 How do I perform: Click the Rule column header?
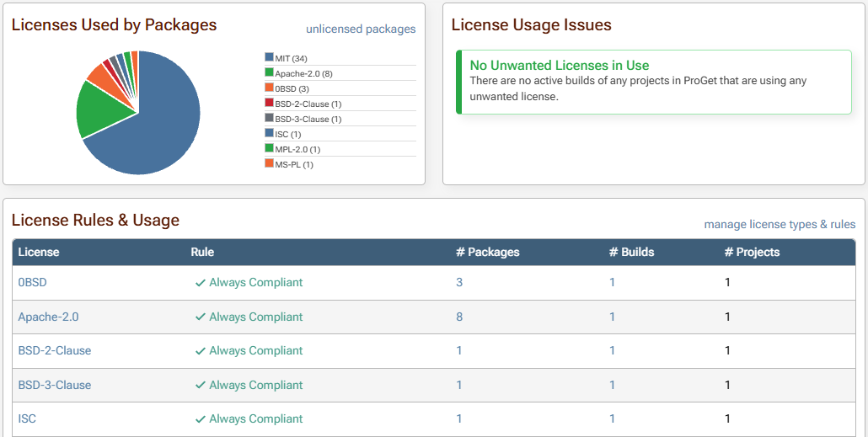tap(202, 253)
